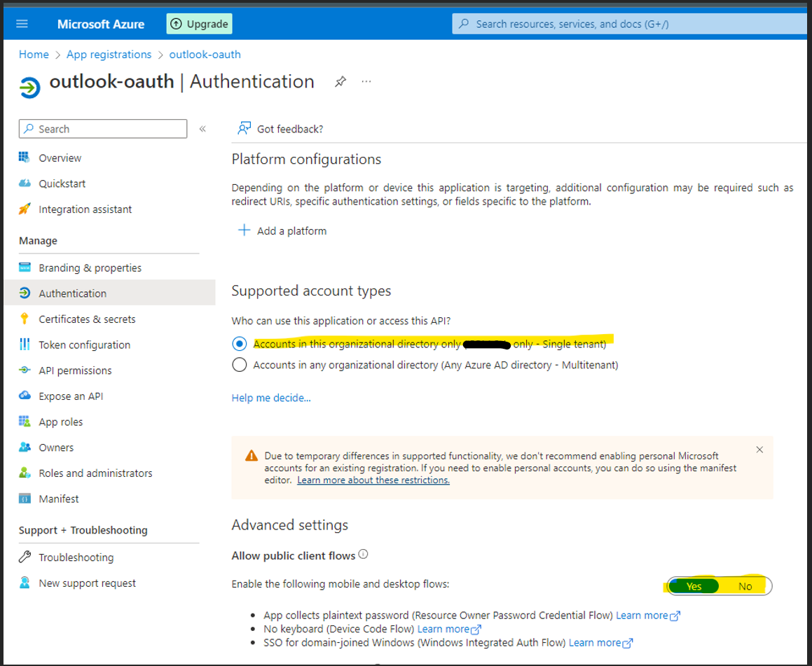812x666 pixels.
Task: Click the Microsoft Azure title
Action: tap(101, 24)
